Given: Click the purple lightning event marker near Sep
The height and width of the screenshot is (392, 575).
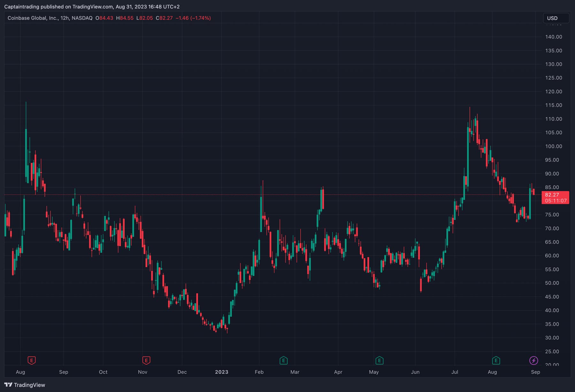Looking at the screenshot, I should (533, 361).
